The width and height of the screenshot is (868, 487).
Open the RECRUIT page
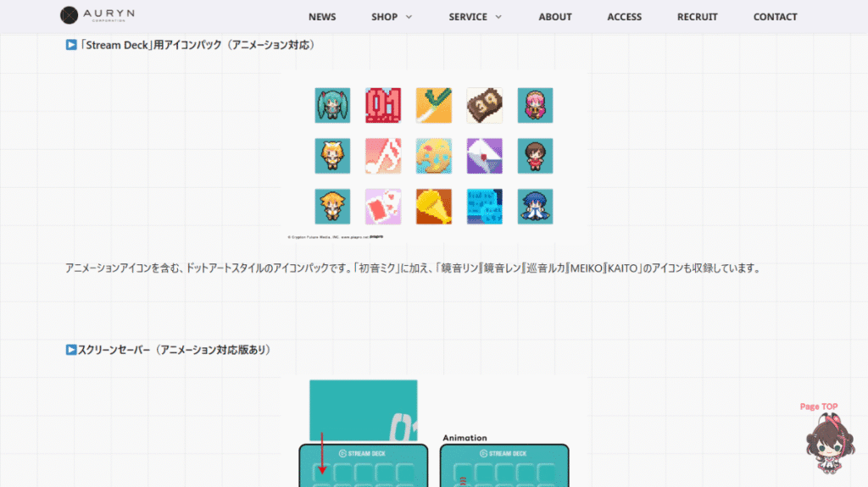pos(698,17)
